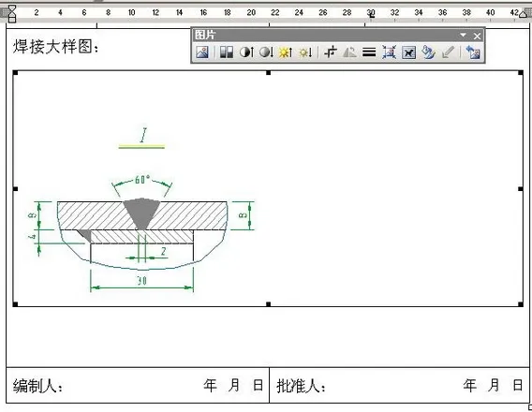The width and height of the screenshot is (532, 412).
Task: Select the Crop tool
Action: coord(330,52)
